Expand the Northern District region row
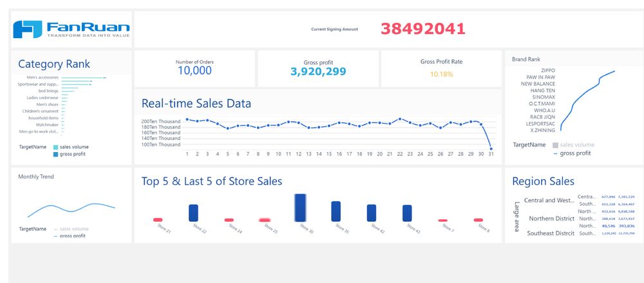This screenshot has height=283, width=644. click(551, 218)
